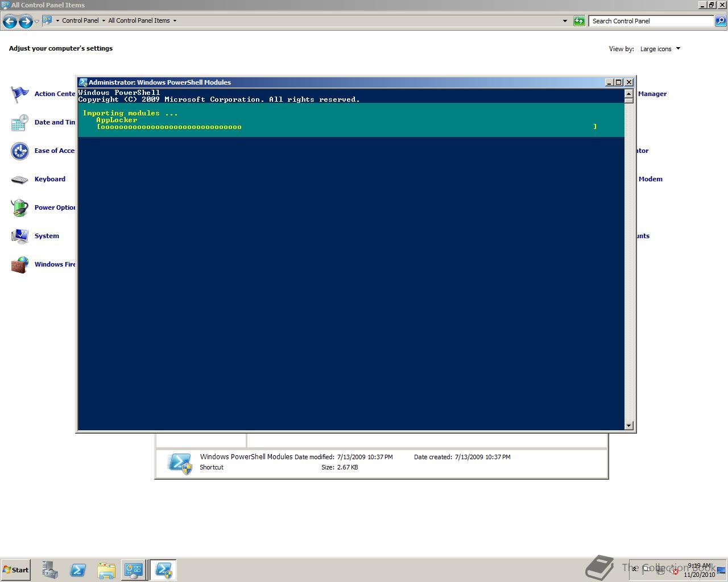Open the System link

point(47,236)
